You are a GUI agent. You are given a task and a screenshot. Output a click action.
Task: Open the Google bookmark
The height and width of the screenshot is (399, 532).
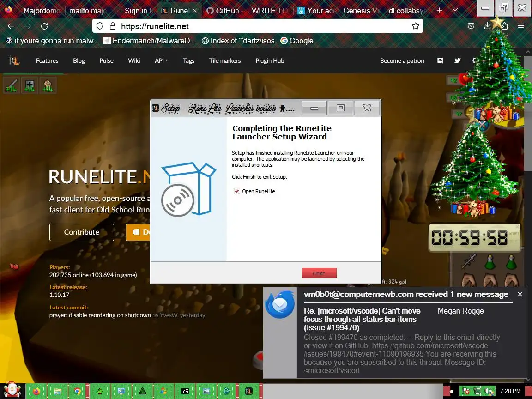(297, 41)
